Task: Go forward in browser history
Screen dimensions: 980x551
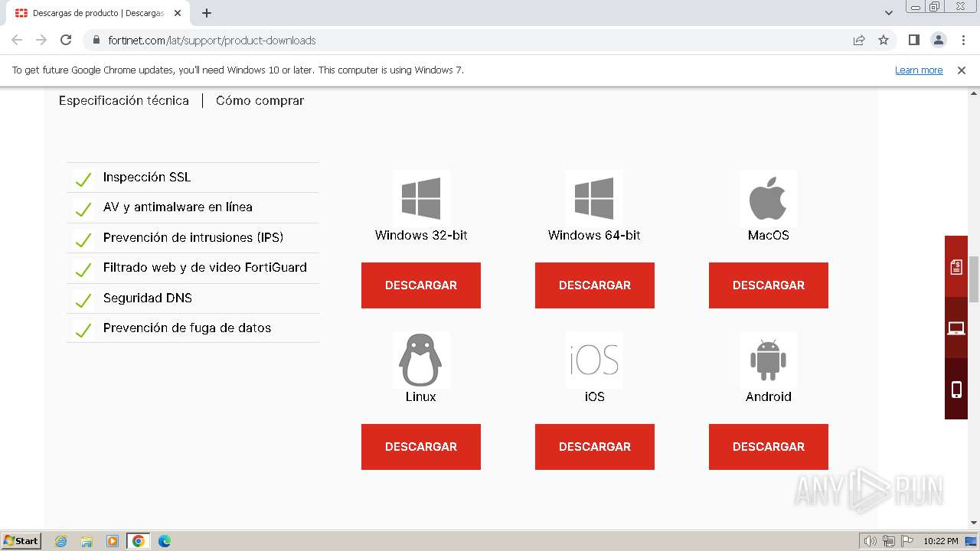Action: 41,40
